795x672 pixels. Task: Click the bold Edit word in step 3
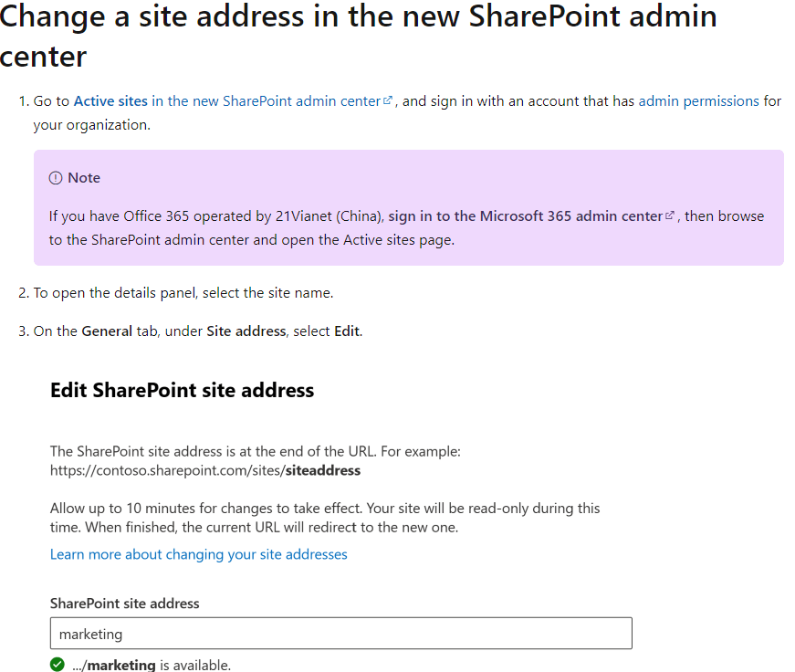(x=347, y=331)
